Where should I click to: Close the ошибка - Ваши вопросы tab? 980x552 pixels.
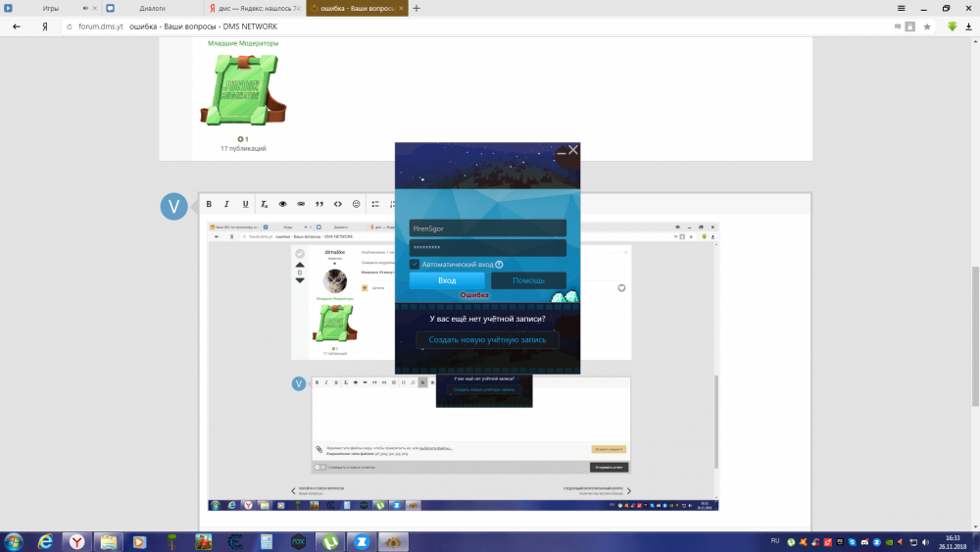click(x=401, y=8)
